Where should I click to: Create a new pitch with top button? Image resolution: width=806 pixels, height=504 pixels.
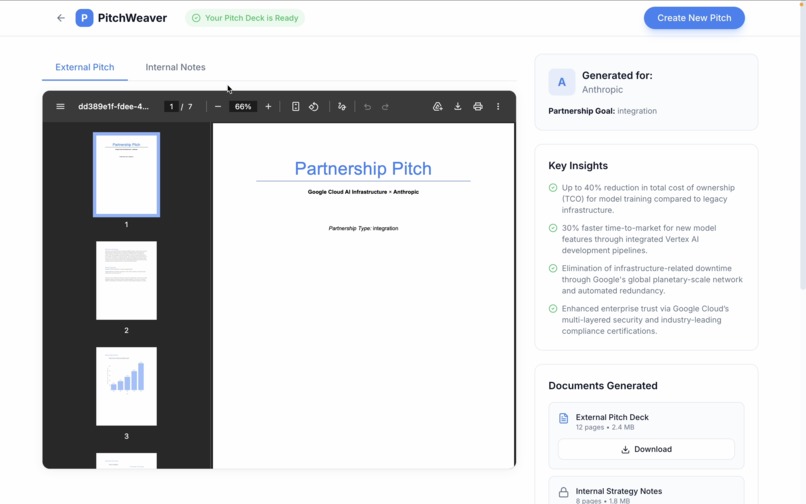694,18
